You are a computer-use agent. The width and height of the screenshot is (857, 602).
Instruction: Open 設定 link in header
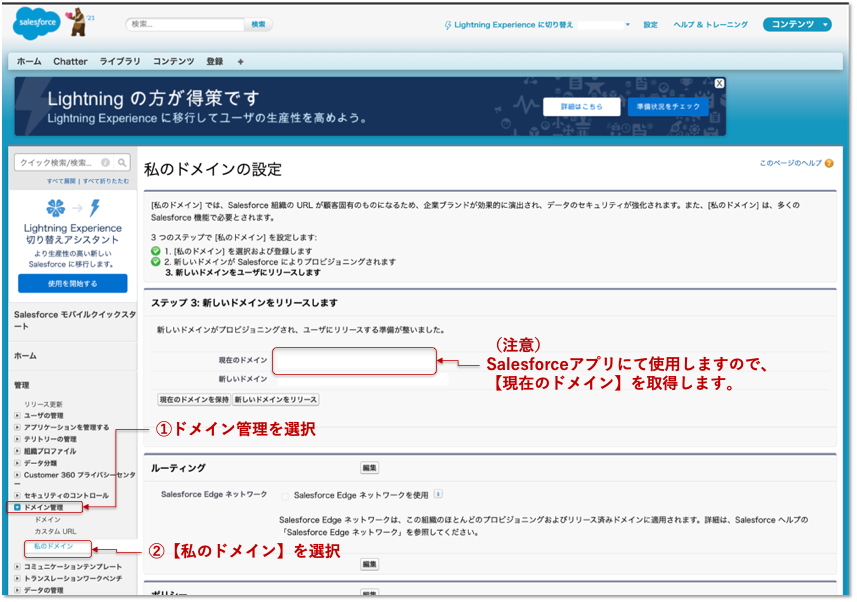pyautogui.click(x=650, y=25)
